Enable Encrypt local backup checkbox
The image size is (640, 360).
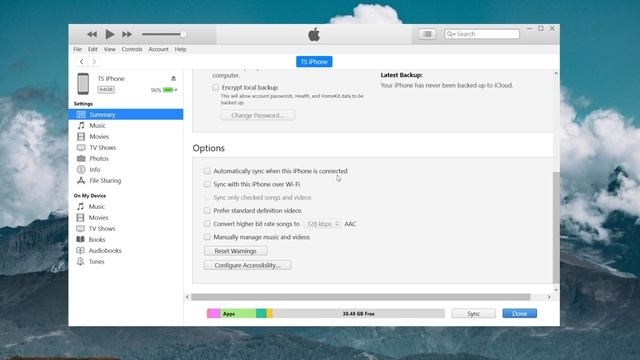click(x=216, y=87)
